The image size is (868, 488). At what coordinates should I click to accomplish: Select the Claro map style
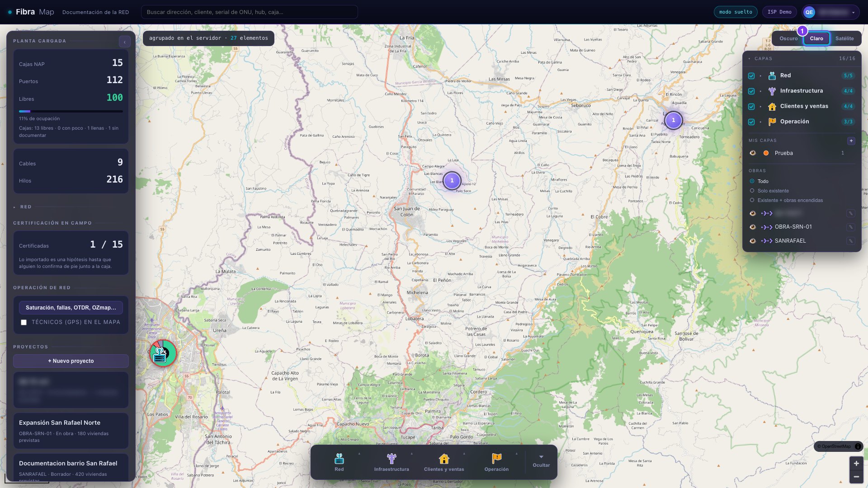[816, 38]
